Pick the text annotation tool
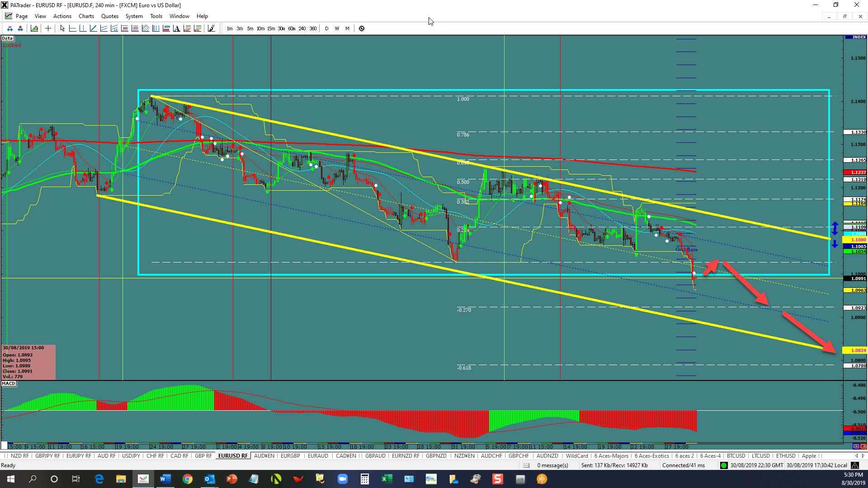This screenshot has height=488, width=868. [177, 28]
